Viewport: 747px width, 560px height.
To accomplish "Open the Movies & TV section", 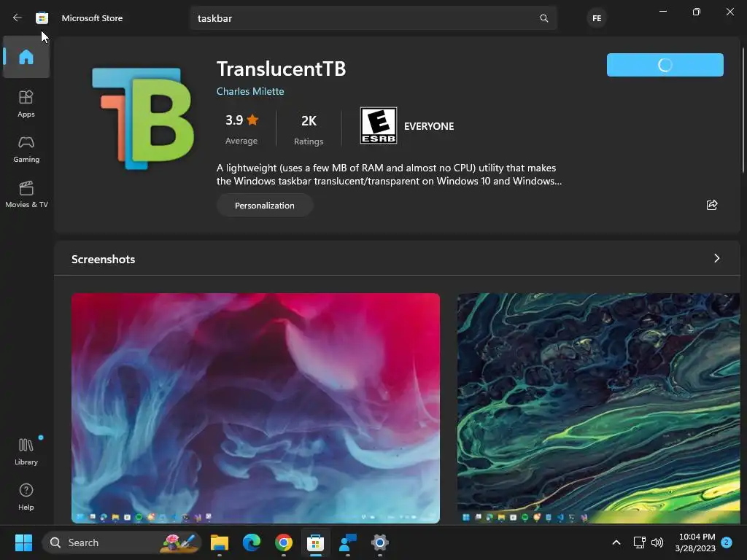I will tap(26, 194).
